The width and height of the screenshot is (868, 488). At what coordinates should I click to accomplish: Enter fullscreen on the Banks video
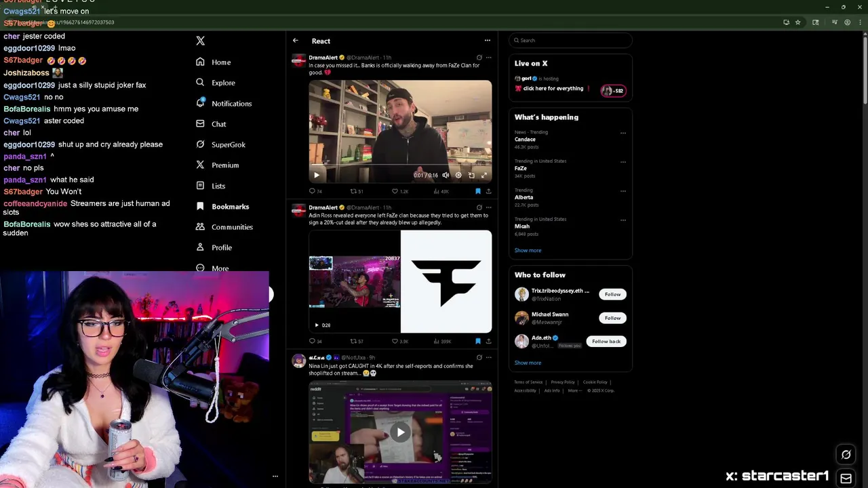point(484,176)
